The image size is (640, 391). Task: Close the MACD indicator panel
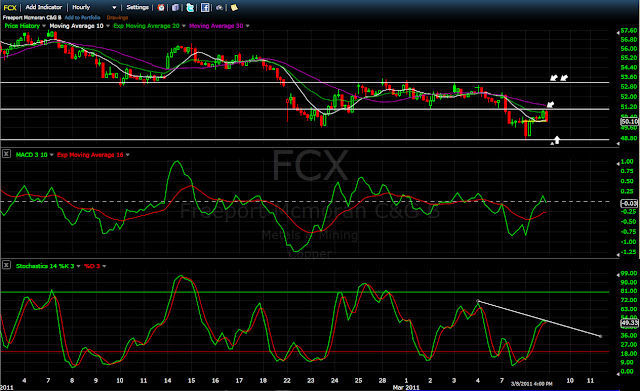(x=6, y=154)
